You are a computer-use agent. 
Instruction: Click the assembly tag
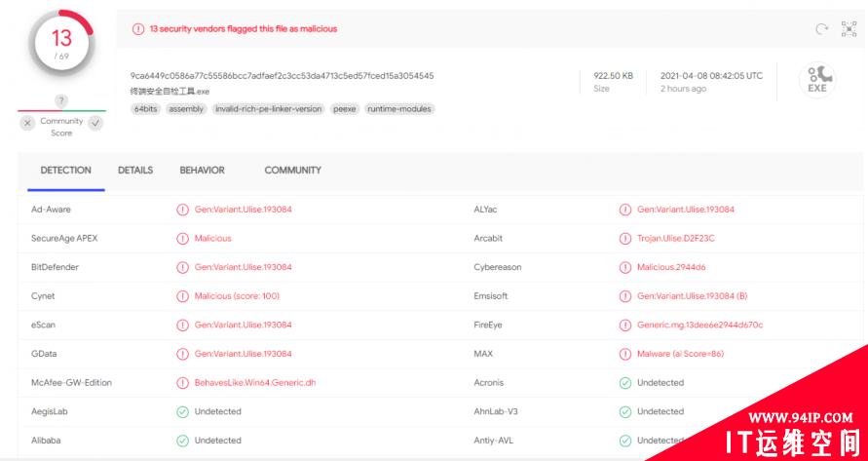[186, 109]
